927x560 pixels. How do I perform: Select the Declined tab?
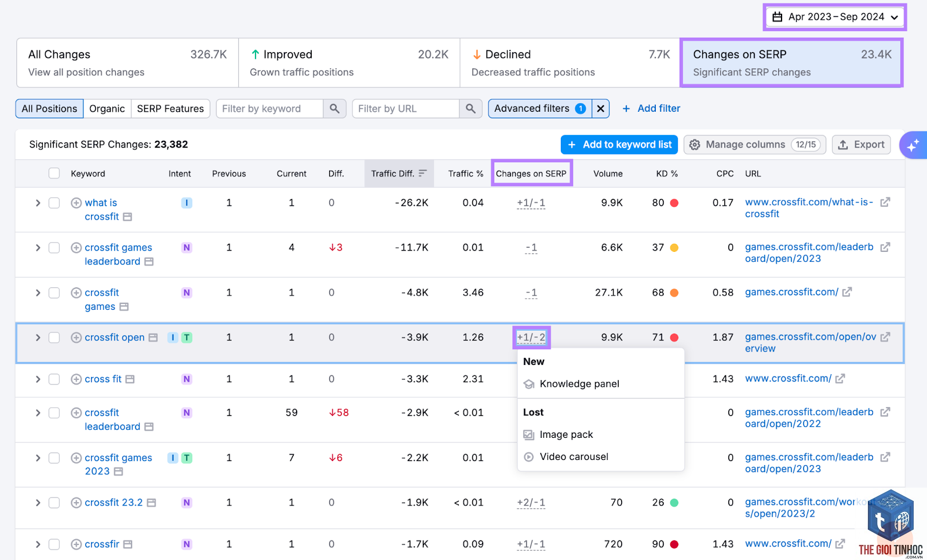(x=570, y=63)
